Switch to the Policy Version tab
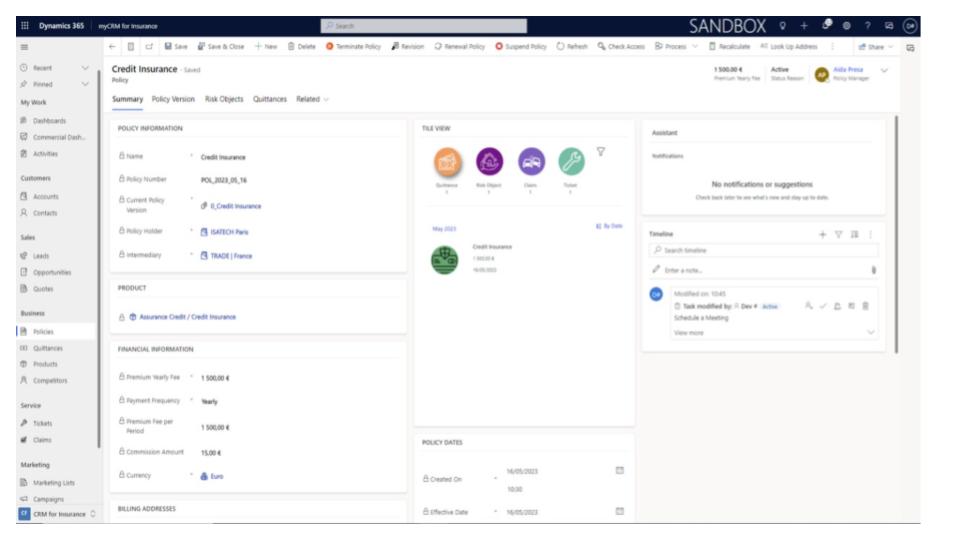 pyautogui.click(x=173, y=99)
